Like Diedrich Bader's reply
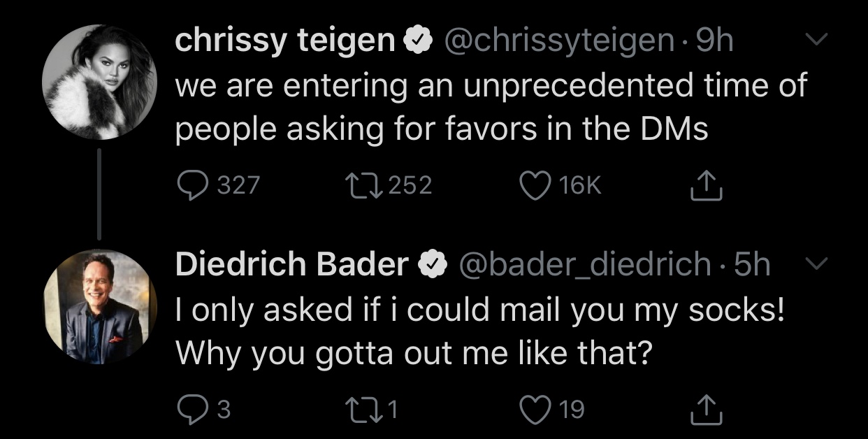The height and width of the screenshot is (439, 868). pos(535,409)
